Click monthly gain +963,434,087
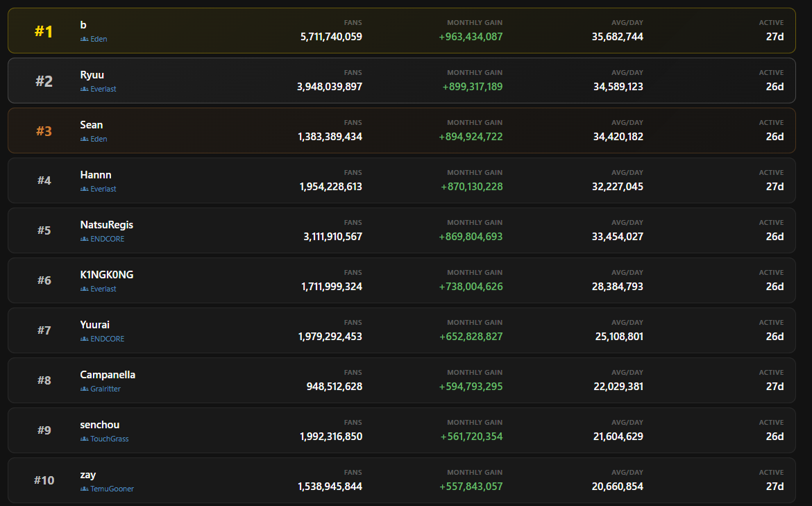The height and width of the screenshot is (506, 812). (x=471, y=37)
